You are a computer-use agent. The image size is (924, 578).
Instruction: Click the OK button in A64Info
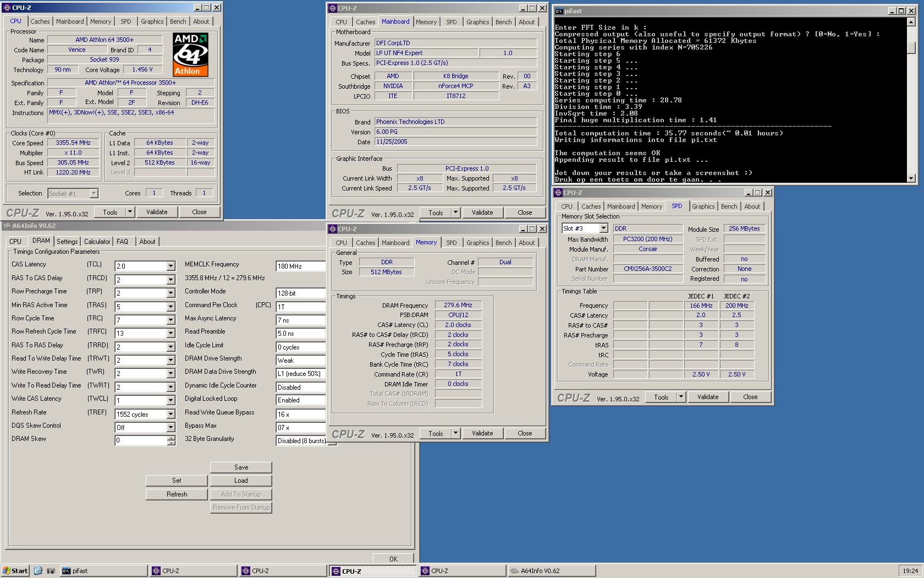393,559
